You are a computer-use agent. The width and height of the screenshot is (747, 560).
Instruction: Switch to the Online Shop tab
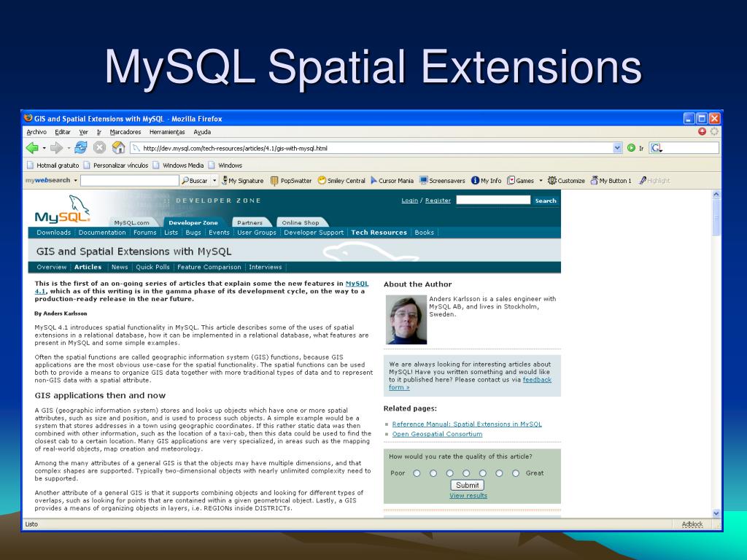click(x=301, y=222)
